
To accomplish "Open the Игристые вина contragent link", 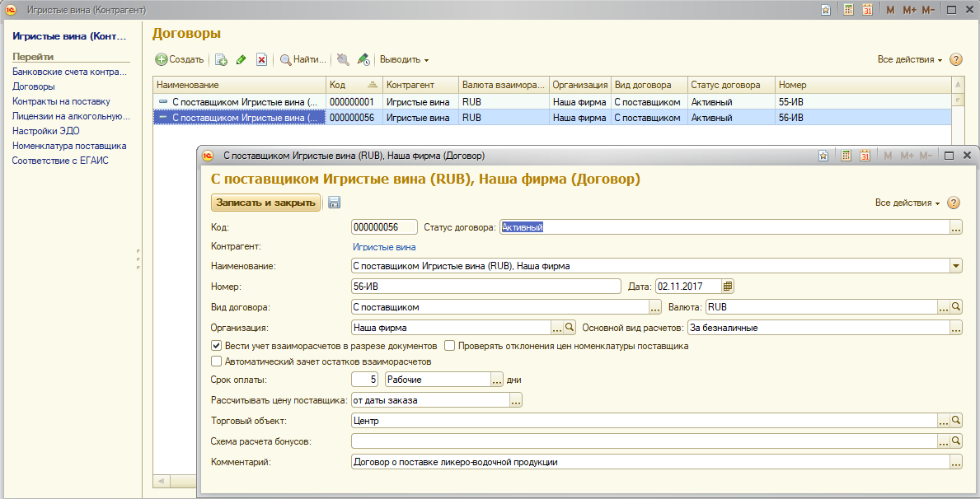I will (x=384, y=247).
